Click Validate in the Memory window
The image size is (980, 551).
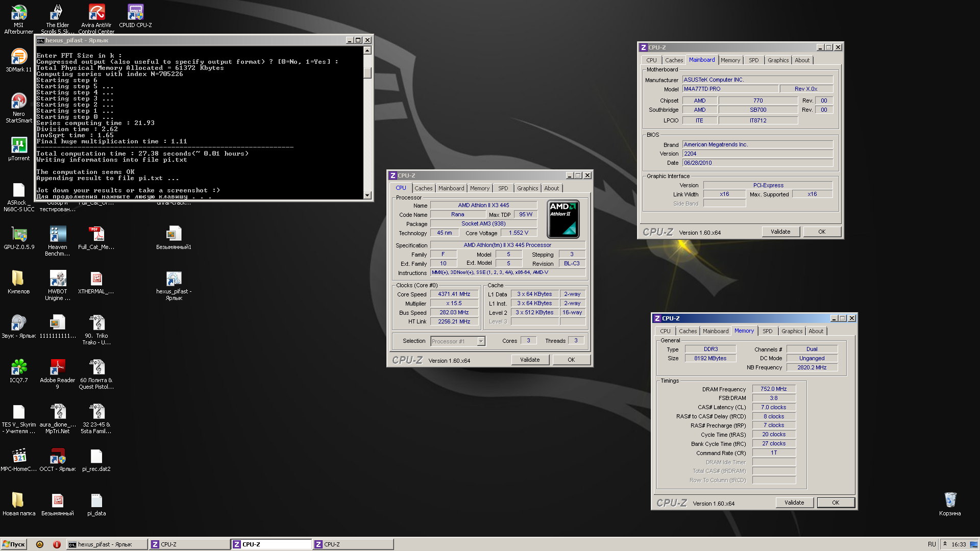pos(794,503)
